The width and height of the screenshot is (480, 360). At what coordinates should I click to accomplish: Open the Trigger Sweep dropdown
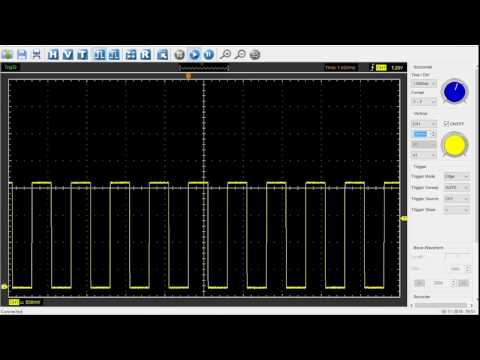point(457,188)
